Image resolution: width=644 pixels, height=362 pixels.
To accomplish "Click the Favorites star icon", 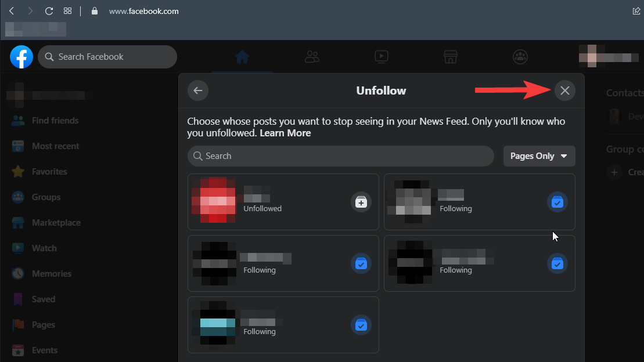I will [x=18, y=172].
